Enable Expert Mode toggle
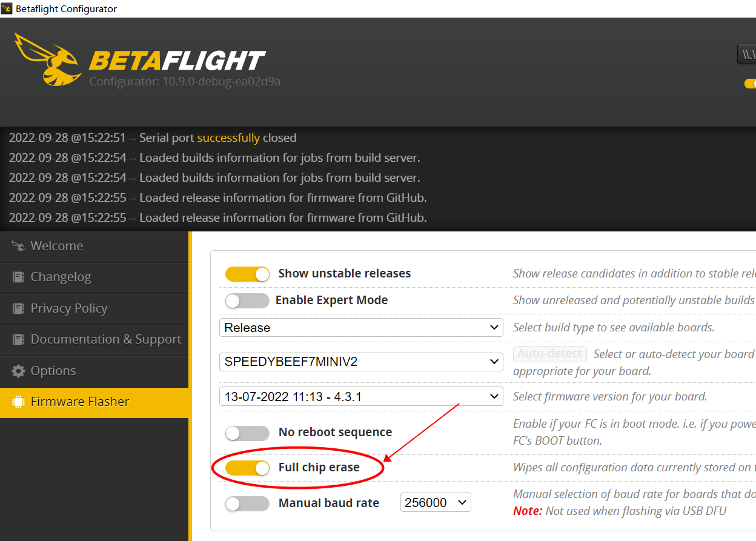The image size is (756, 541). pos(247,300)
